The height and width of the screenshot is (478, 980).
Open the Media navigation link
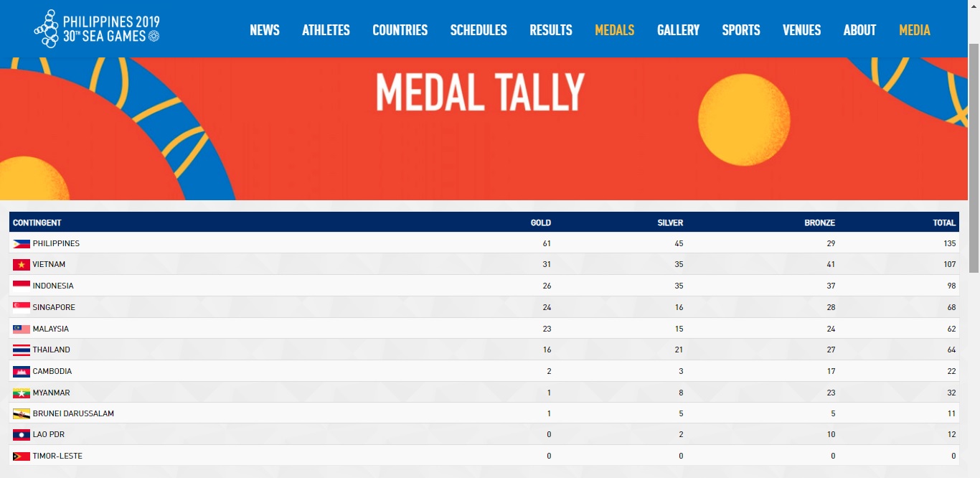click(x=915, y=30)
